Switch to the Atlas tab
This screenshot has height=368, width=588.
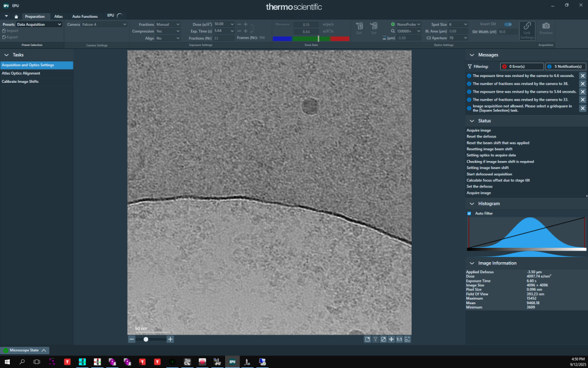tap(59, 16)
